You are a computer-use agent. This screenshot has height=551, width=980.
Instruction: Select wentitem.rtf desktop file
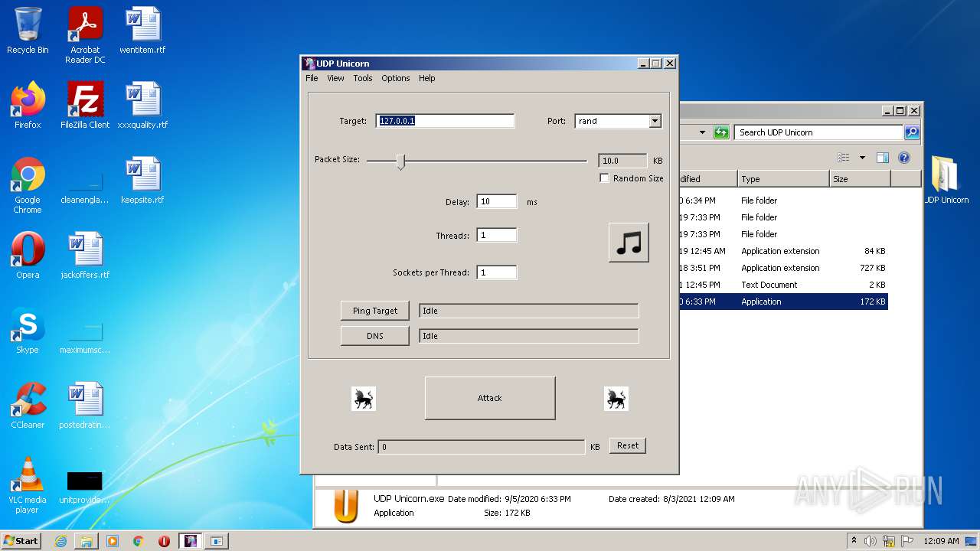142,31
